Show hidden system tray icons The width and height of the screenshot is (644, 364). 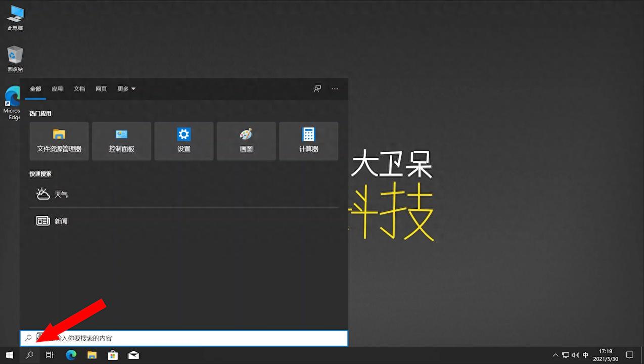pos(556,355)
